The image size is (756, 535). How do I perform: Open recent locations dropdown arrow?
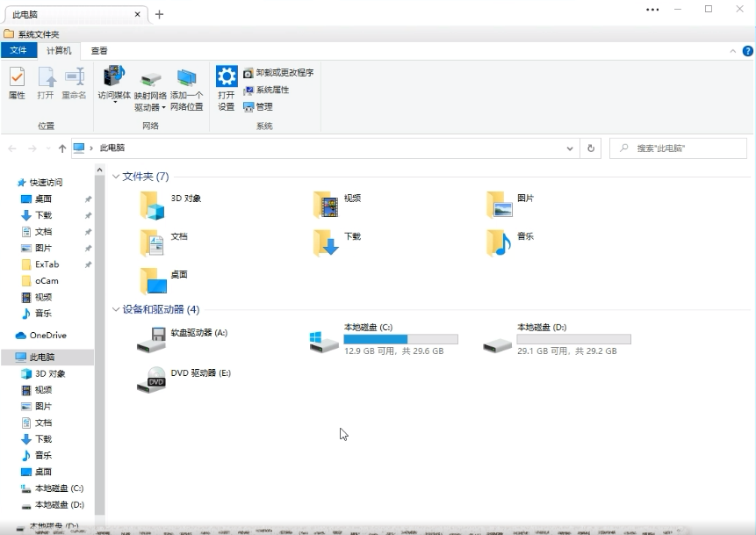point(48,148)
